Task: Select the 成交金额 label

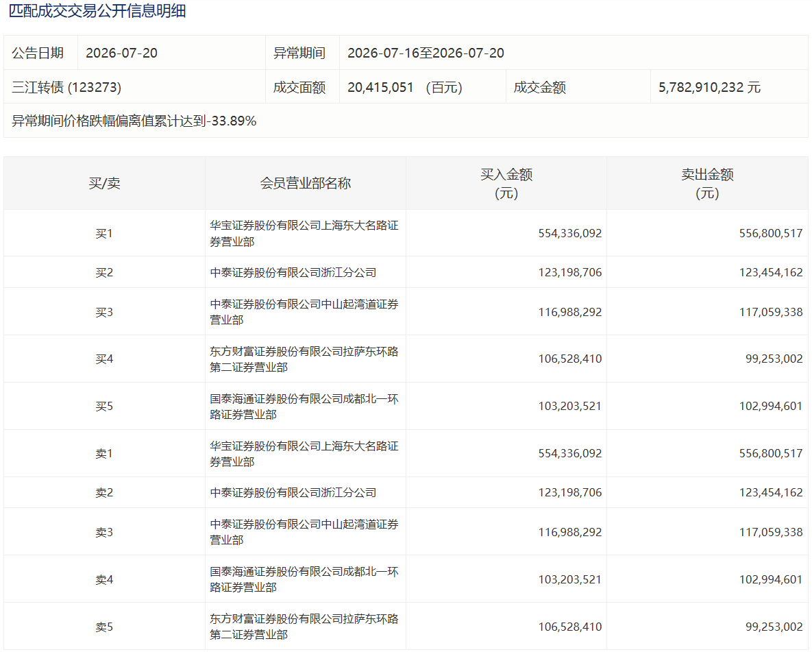Action: tap(539, 87)
